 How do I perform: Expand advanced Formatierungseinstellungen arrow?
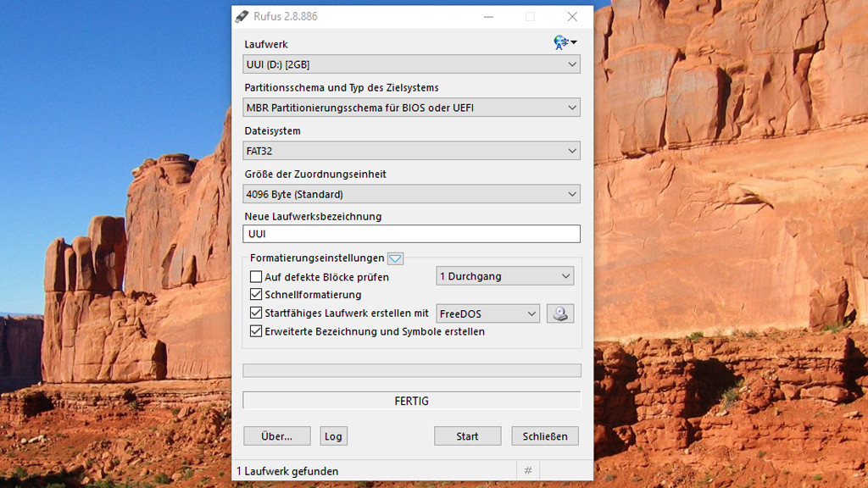395,258
